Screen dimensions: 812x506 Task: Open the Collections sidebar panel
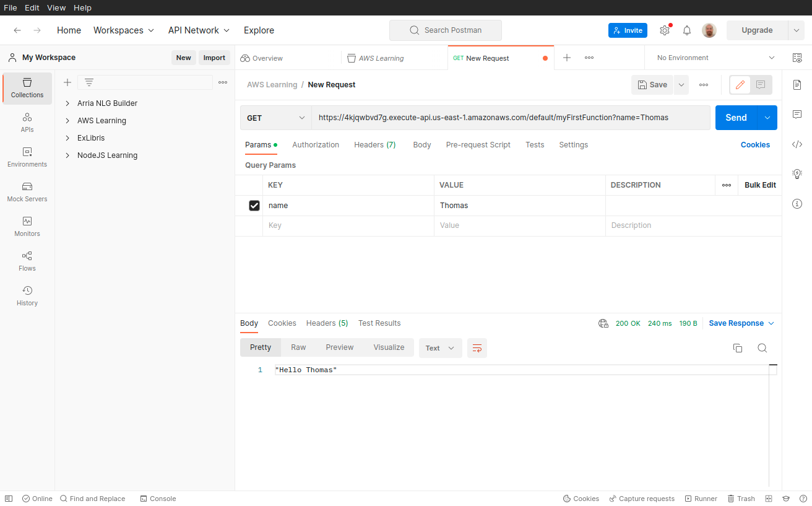(x=27, y=88)
